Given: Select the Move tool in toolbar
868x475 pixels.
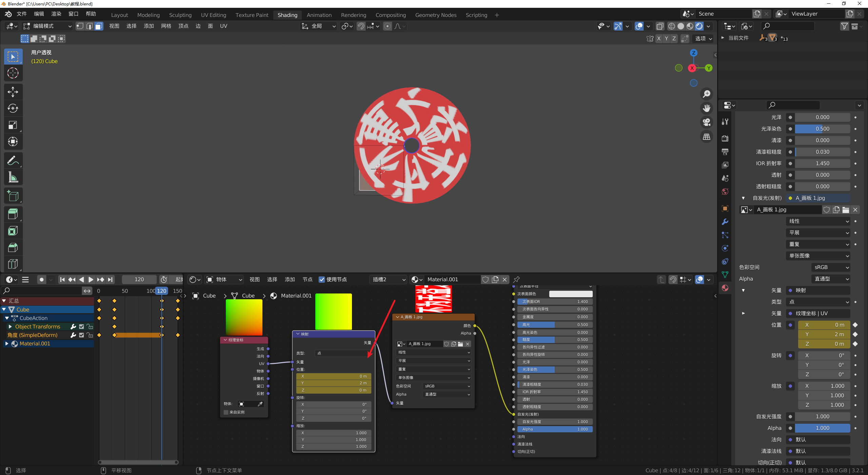Looking at the screenshot, I should pos(13,92).
